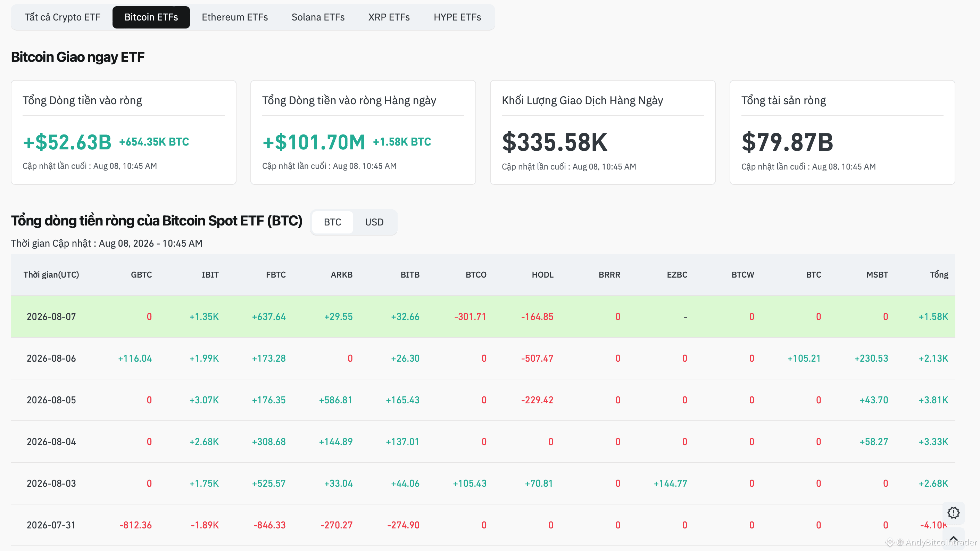Click the HODL column header

[542, 275]
